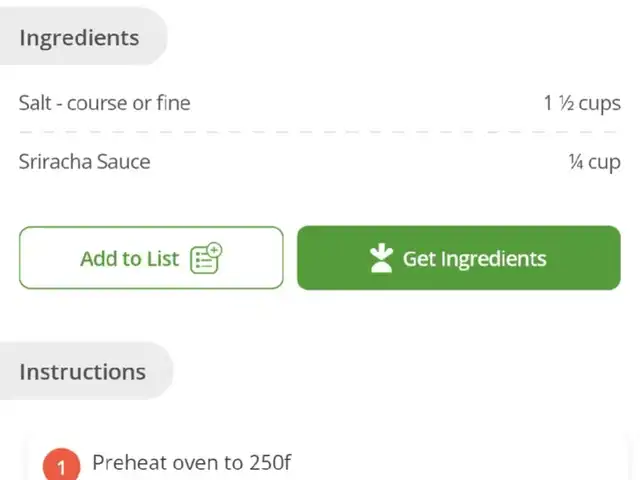Image resolution: width=640 pixels, height=480 pixels.
Task: Click the red step 1 number badge
Action: pos(61,466)
